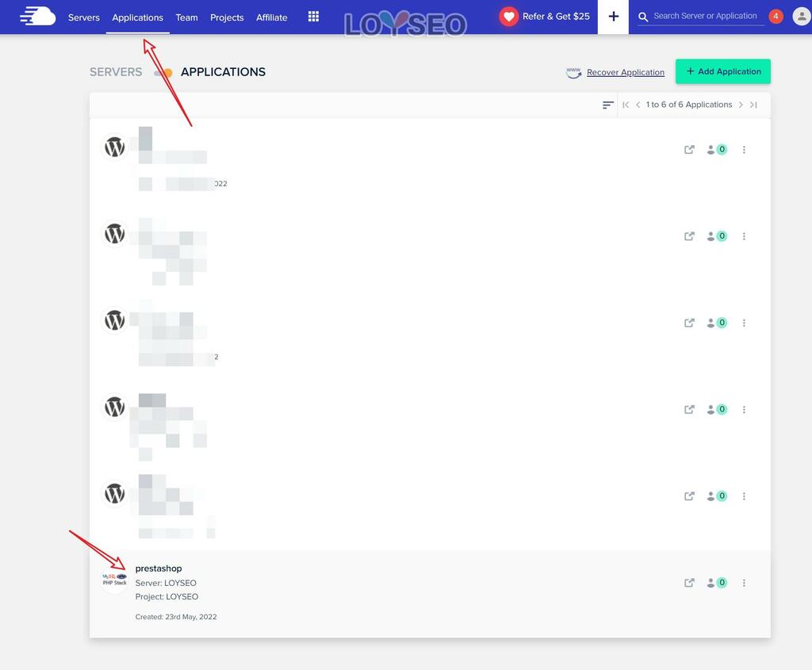Jump to first page of applications
The height and width of the screenshot is (670, 812).
[x=626, y=105]
